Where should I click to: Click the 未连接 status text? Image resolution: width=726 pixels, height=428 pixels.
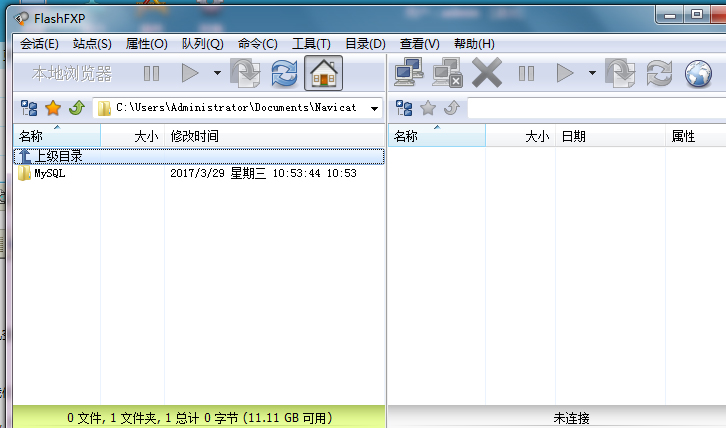pos(571,418)
